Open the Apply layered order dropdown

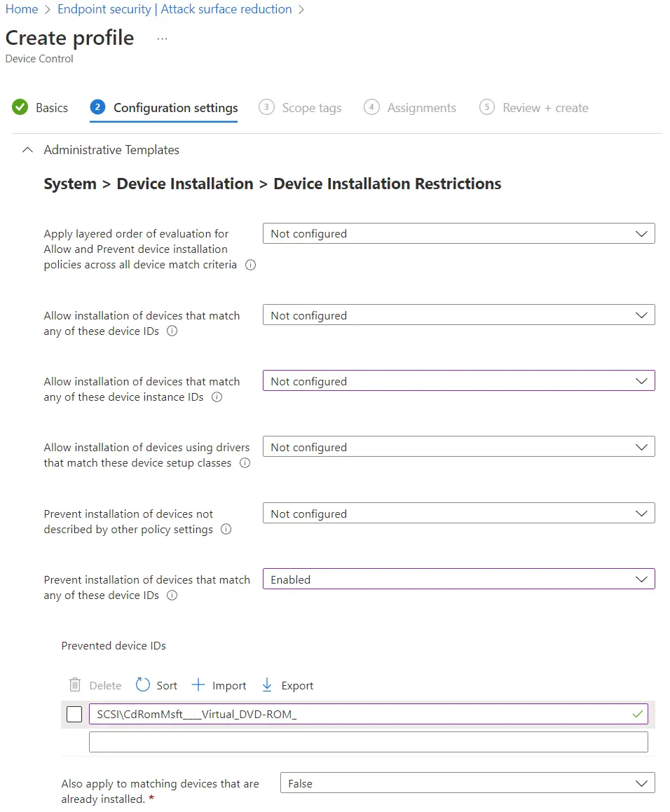458,233
